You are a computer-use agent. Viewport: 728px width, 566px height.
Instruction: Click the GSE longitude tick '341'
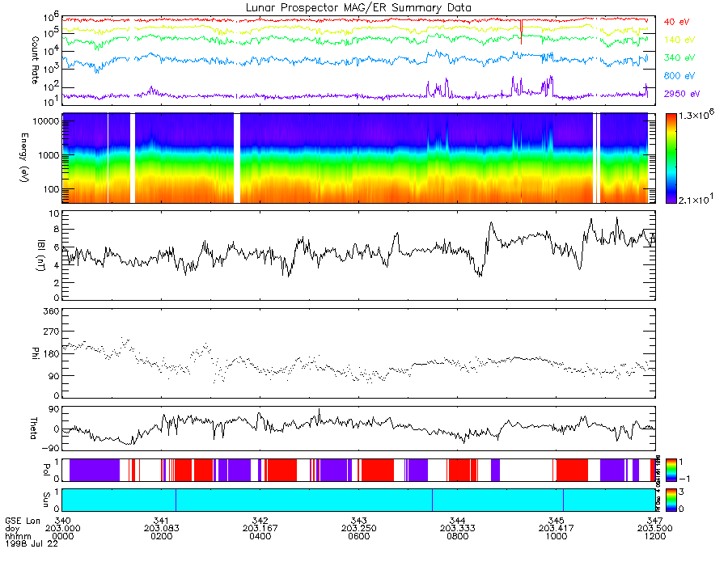point(161,521)
